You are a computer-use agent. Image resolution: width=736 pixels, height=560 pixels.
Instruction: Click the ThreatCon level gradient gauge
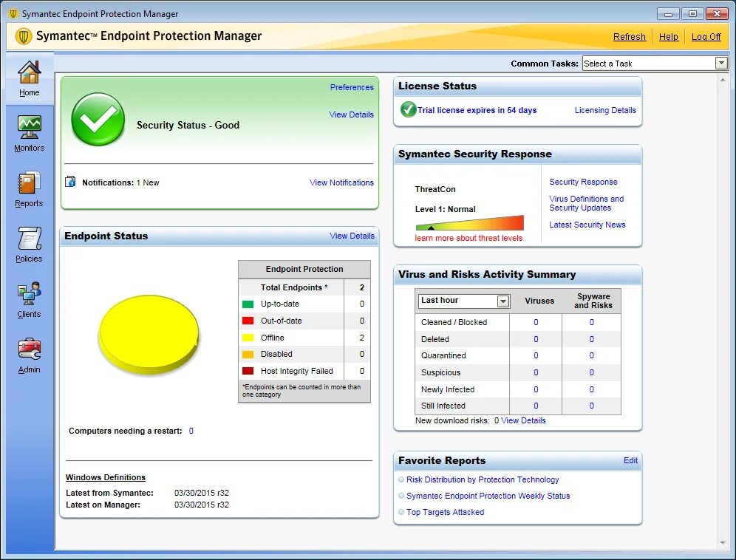pyautogui.click(x=469, y=223)
